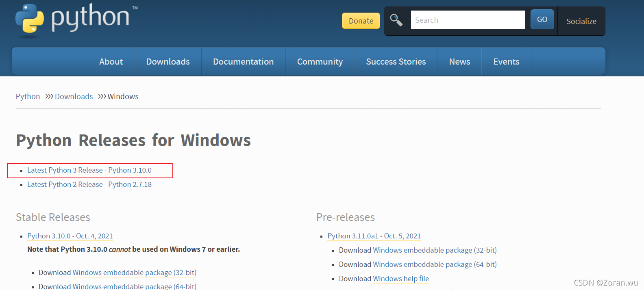Click the Windows 7 compatibility note text

tap(133, 249)
